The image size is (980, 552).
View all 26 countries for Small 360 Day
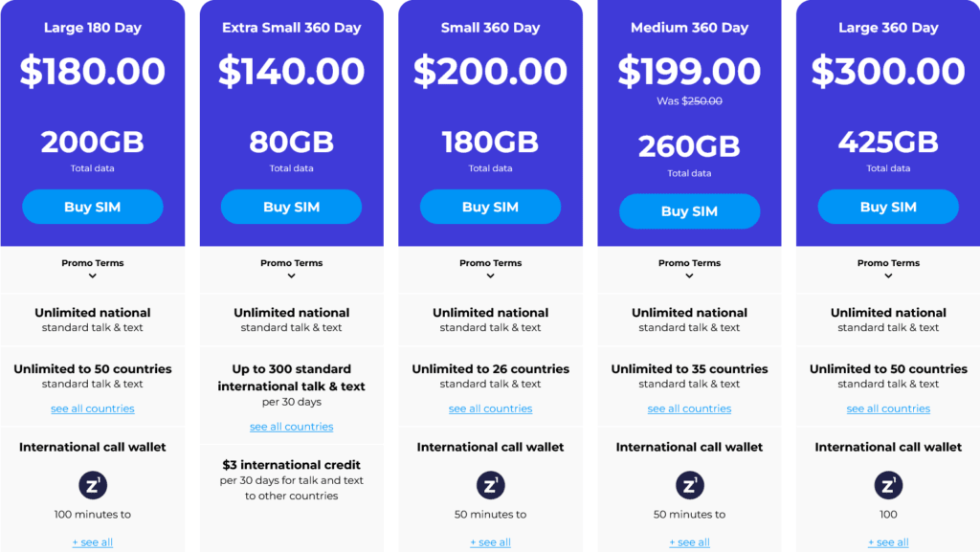tap(491, 408)
